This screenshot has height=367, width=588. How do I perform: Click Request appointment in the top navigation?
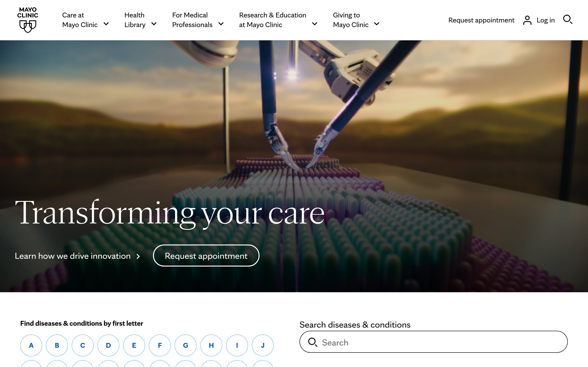tap(481, 20)
